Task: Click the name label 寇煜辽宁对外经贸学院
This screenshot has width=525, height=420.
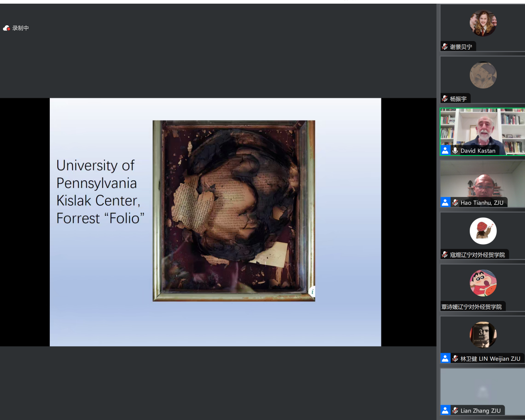Action: [477, 255]
